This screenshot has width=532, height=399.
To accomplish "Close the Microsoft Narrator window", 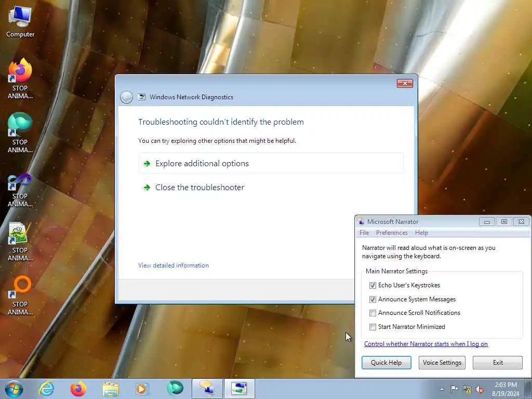I will coord(522,222).
